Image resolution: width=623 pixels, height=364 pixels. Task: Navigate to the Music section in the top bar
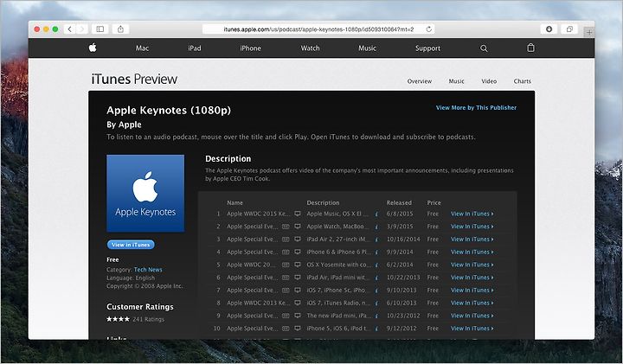(x=367, y=48)
